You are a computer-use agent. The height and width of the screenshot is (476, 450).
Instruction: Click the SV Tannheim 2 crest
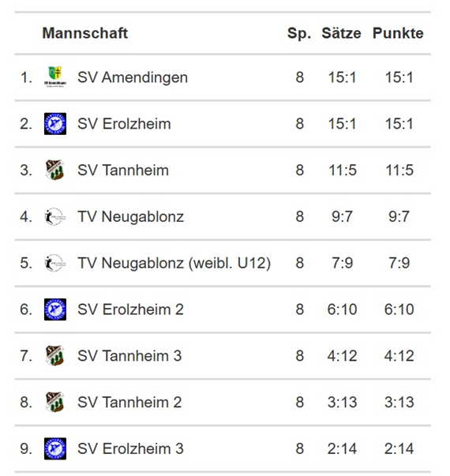click(55, 403)
